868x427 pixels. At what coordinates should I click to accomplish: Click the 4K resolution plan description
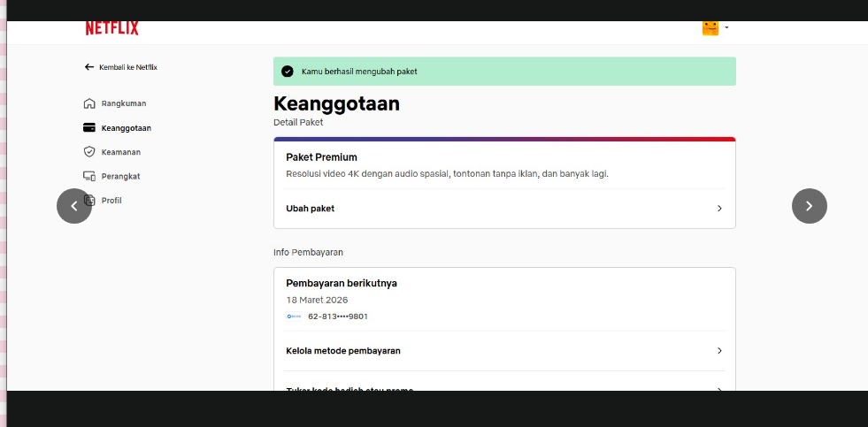pos(448,173)
